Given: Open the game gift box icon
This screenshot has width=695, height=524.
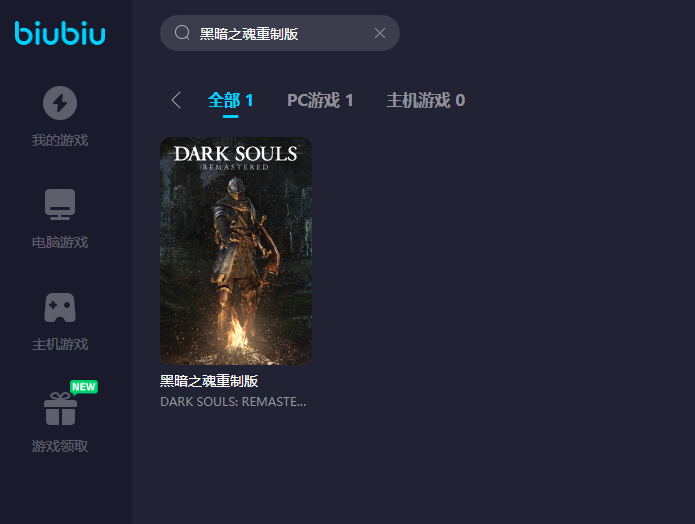Looking at the screenshot, I should tap(60, 409).
